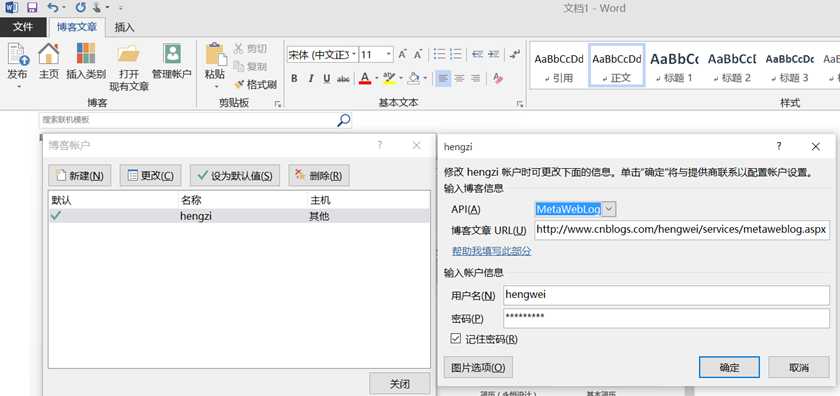Apply shading fill color

pyautogui.click(x=414, y=79)
